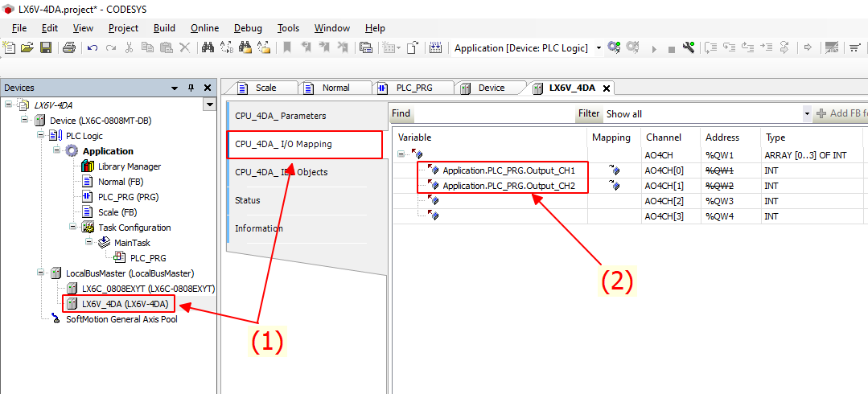Screen dimensions: 868x394
Task: Toggle auto-hide pin on the Devices panel
Action: pos(191,88)
